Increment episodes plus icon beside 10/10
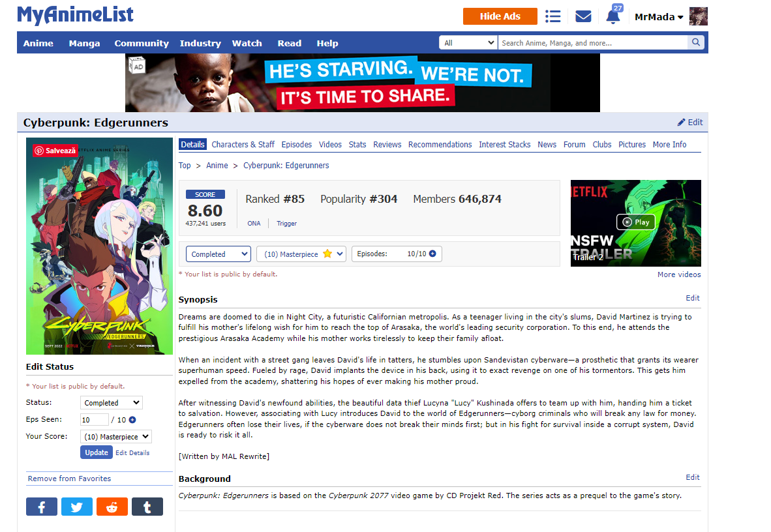 [432, 254]
